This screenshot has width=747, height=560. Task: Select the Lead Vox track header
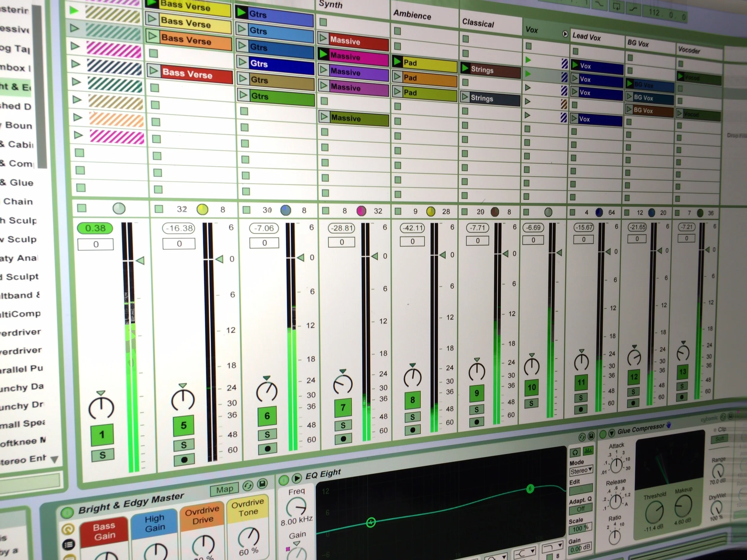click(587, 36)
